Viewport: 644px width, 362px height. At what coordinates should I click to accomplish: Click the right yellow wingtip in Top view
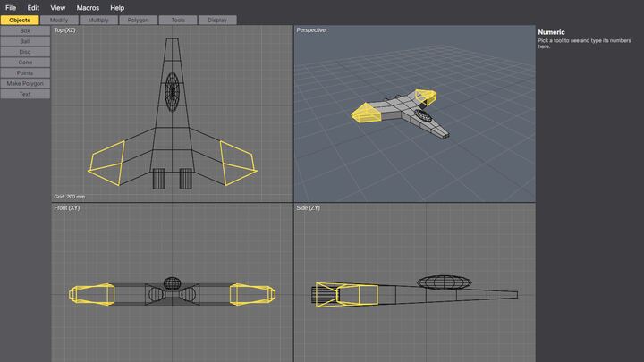click(x=238, y=164)
